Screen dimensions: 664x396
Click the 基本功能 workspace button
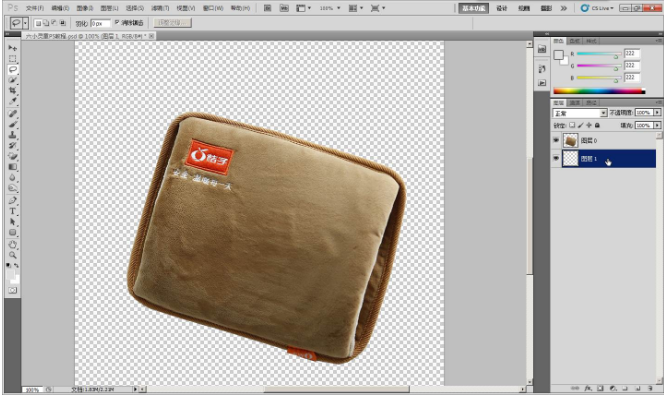[x=473, y=8]
